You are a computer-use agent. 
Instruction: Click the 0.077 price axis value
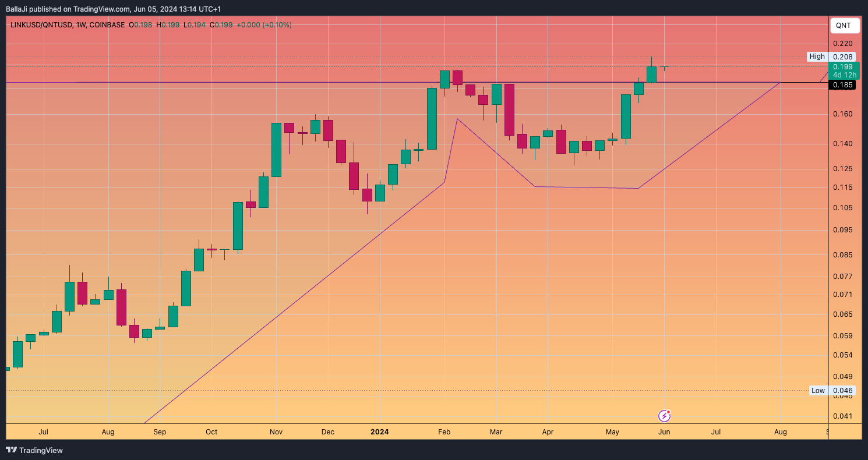coord(843,277)
